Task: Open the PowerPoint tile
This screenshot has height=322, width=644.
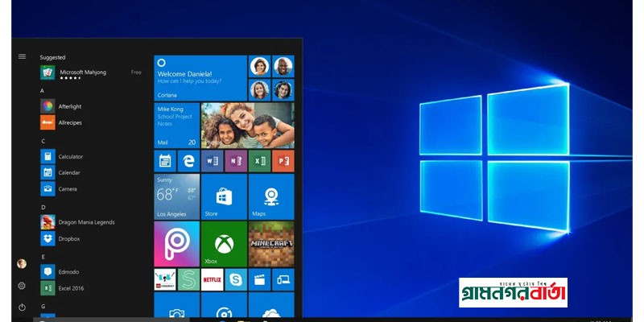Action: pos(283,161)
